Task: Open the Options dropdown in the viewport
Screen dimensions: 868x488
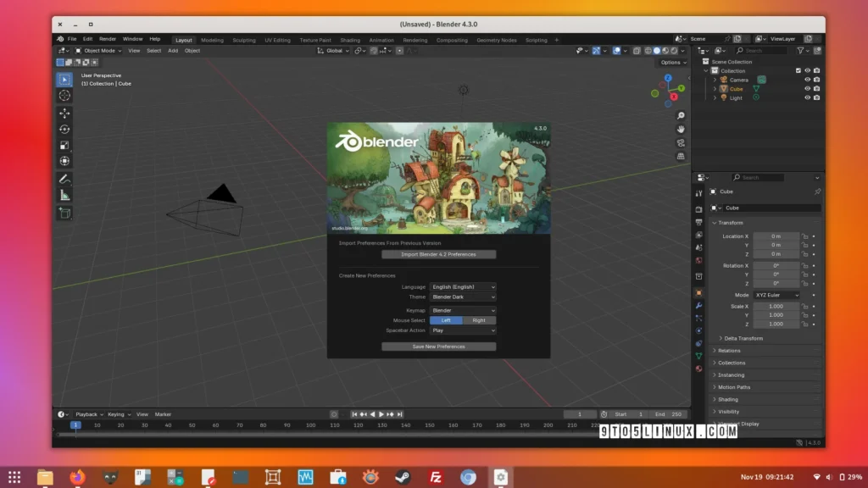Action: click(673, 63)
